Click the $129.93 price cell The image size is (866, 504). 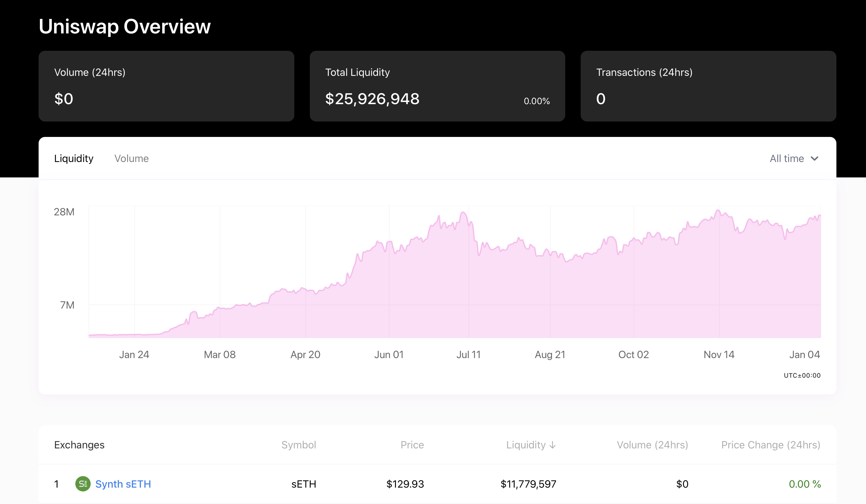pos(405,484)
